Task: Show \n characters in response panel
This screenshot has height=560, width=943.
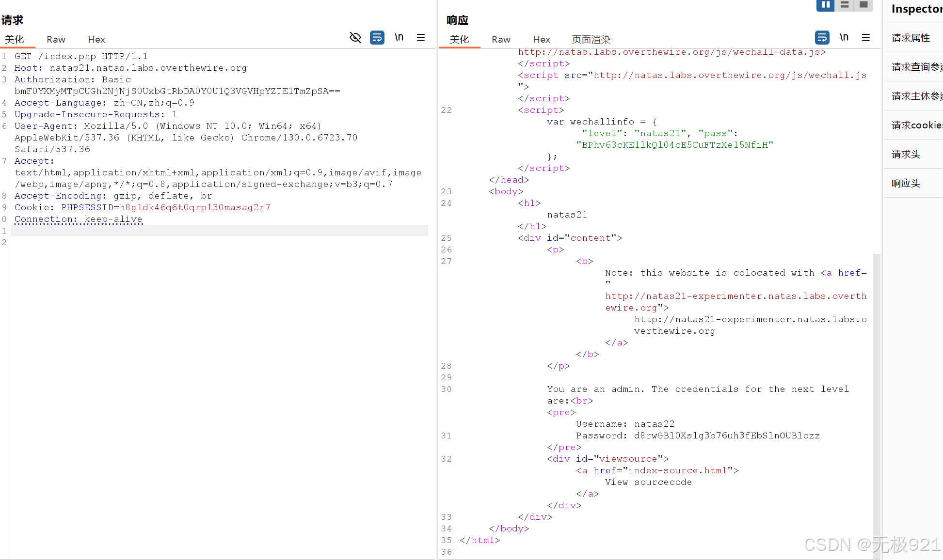Action: pos(844,37)
